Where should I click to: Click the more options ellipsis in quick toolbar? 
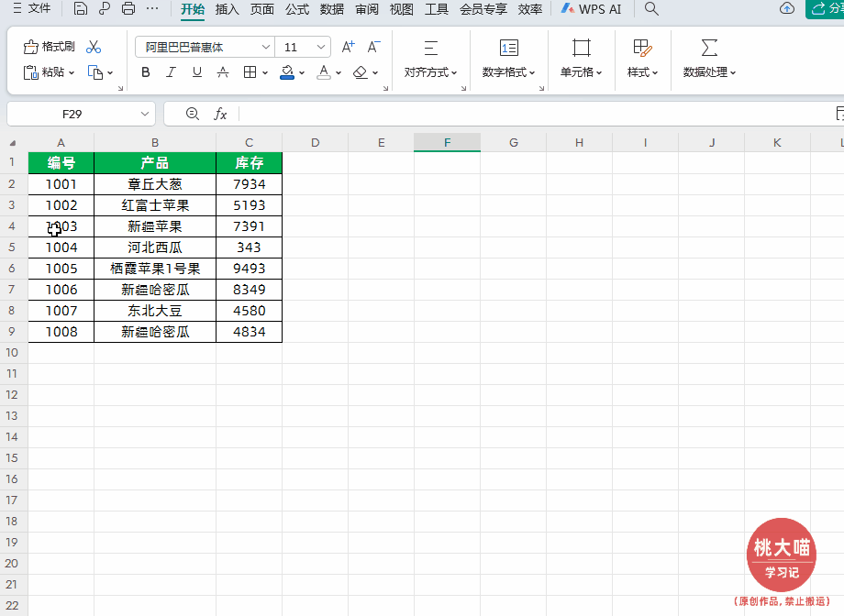(152, 8)
